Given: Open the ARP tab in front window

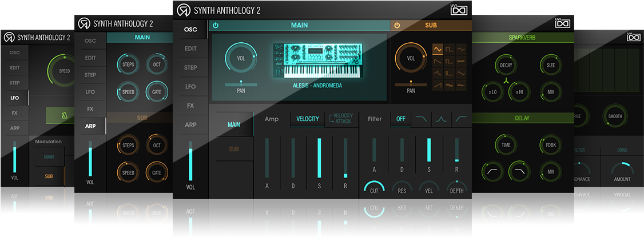Looking at the screenshot, I should [x=190, y=124].
